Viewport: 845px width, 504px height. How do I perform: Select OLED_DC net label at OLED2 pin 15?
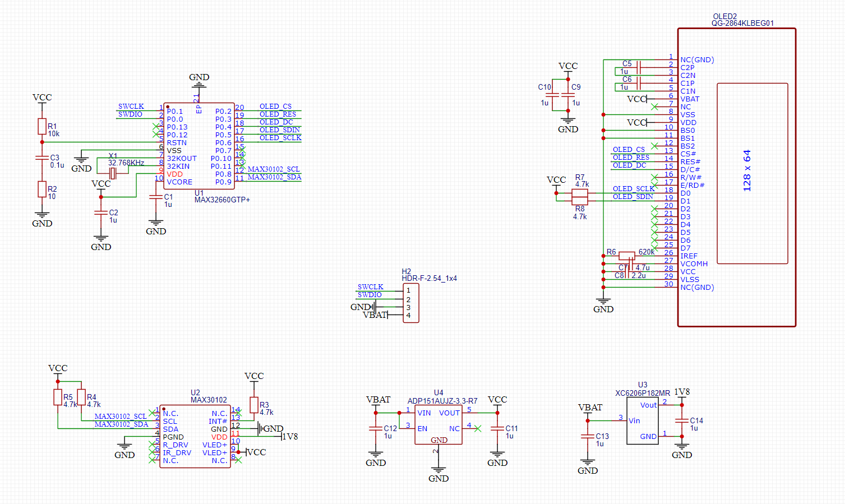click(629, 165)
